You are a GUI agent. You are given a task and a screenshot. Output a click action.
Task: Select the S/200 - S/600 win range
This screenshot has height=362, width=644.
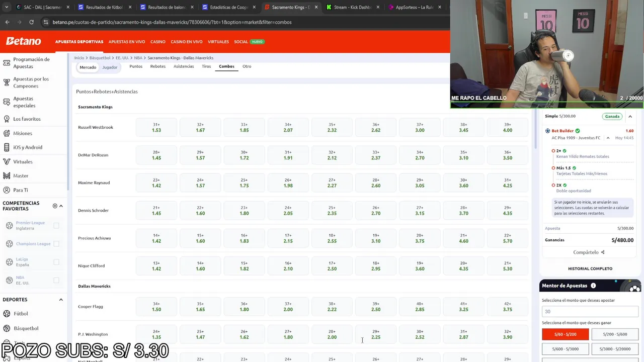tap(615, 334)
